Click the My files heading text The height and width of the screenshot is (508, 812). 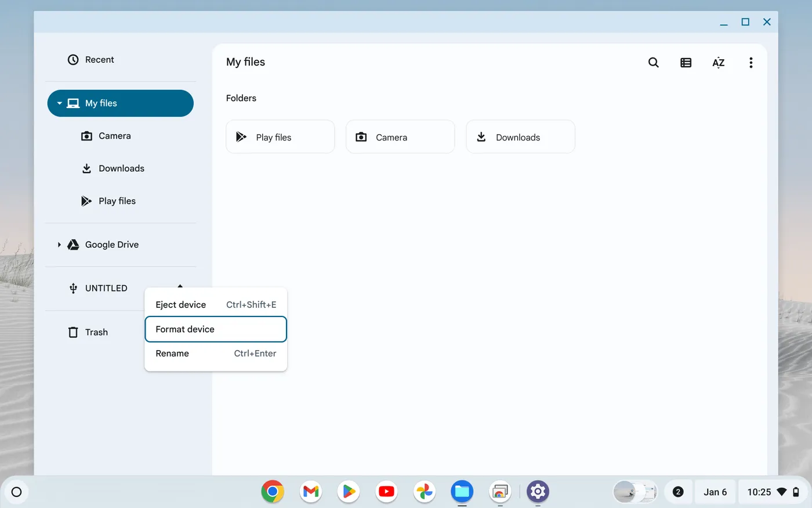245,62
